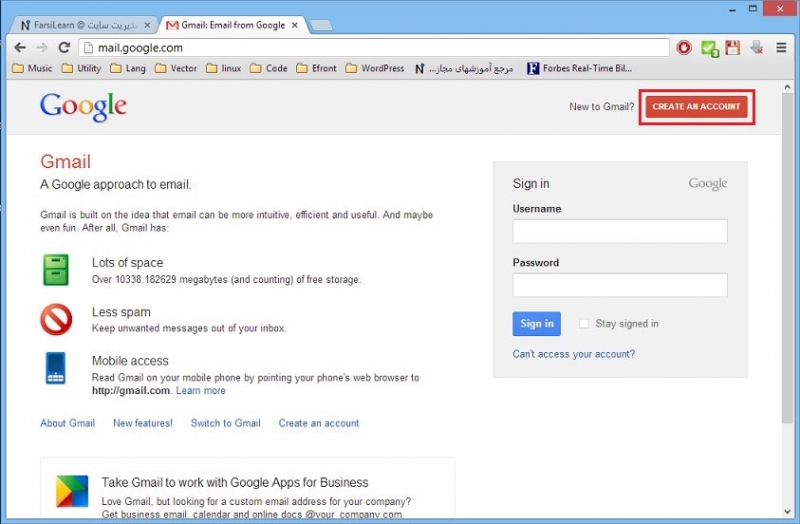Screen dimensions: 800x524
Task: Open the Vector bookmarks folder
Action: 176,68
